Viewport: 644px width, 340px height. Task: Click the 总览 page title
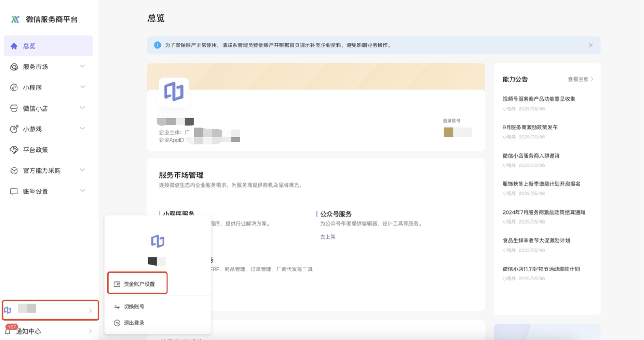pyautogui.click(x=156, y=18)
